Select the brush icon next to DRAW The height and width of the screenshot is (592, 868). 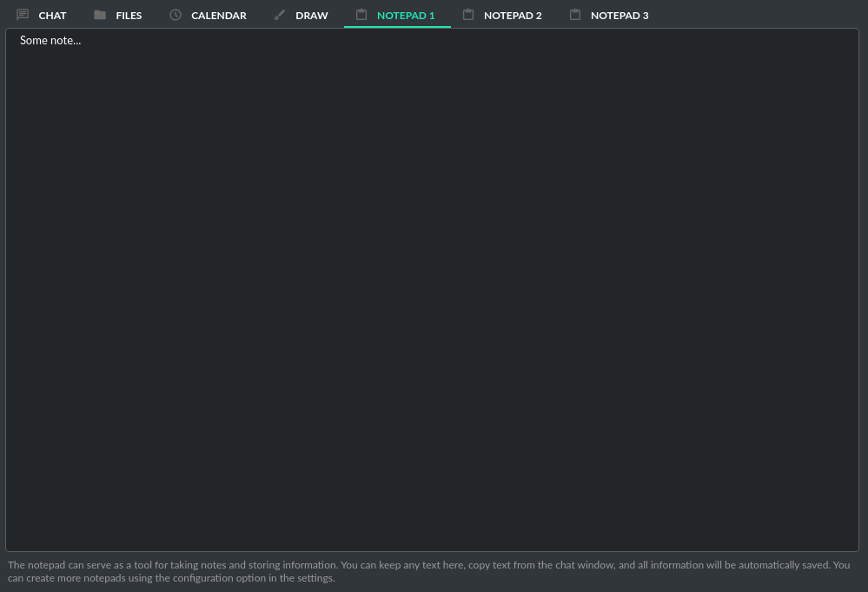280,14
